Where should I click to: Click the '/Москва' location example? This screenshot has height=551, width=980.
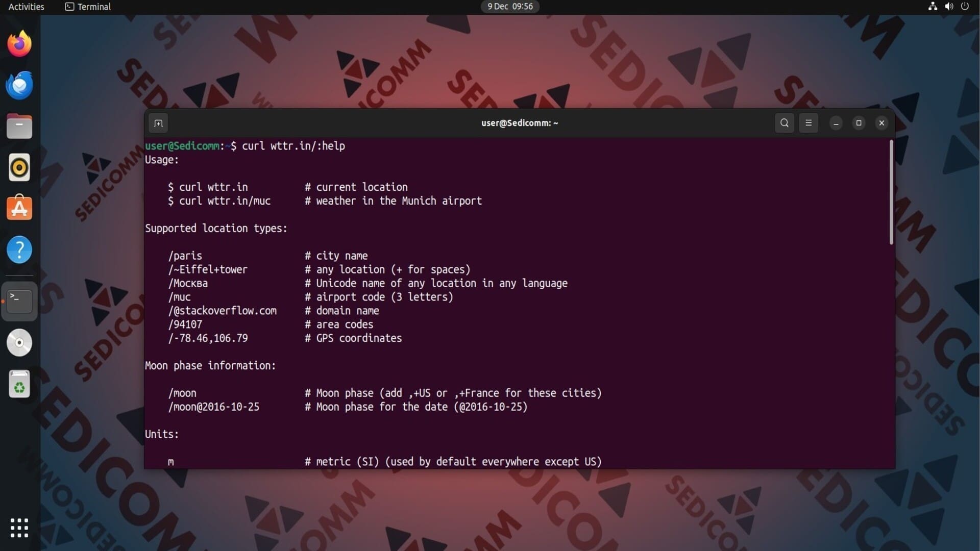pyautogui.click(x=188, y=283)
